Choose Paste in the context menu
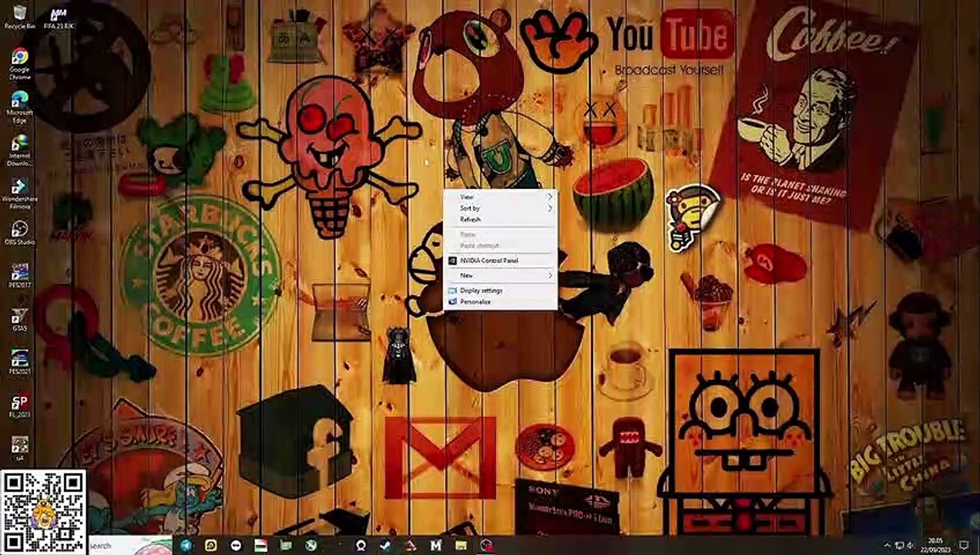980x555 pixels. pyautogui.click(x=500, y=234)
